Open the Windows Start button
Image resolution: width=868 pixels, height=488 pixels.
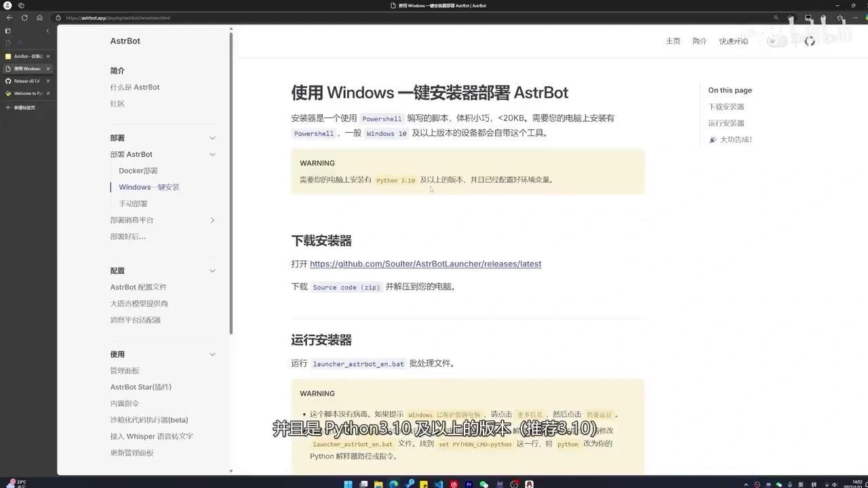(349, 484)
